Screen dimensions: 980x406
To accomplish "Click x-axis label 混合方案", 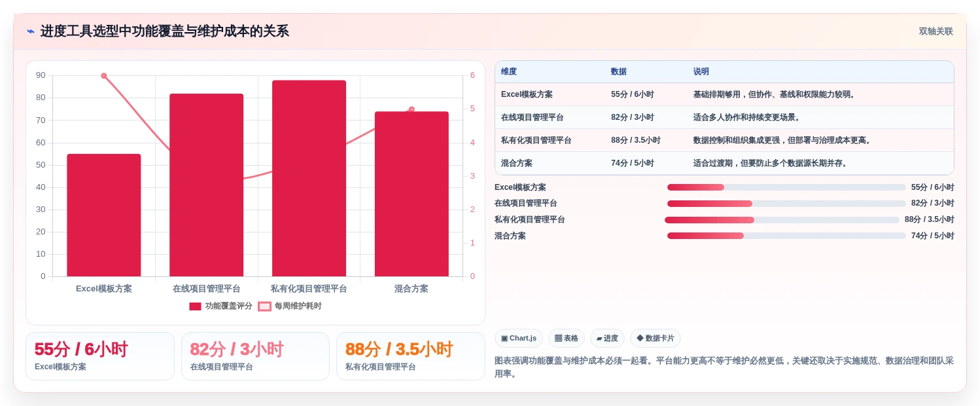I will pyautogui.click(x=411, y=288).
